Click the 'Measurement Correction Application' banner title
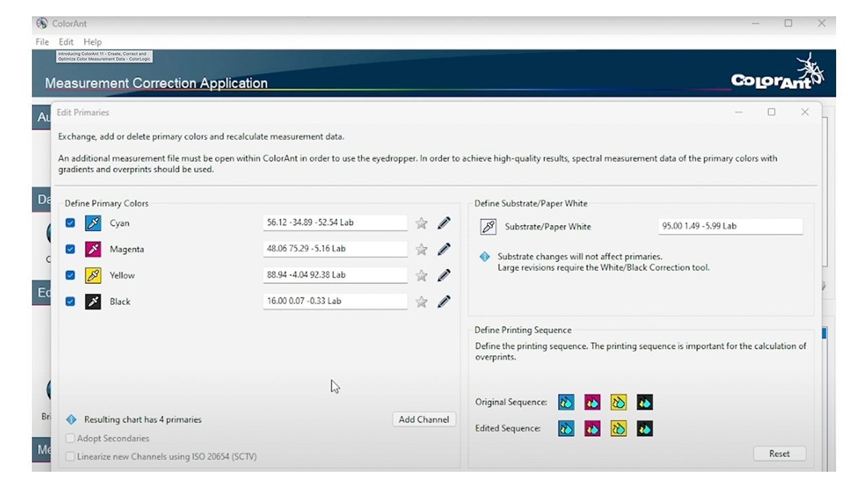This screenshot has width=868, height=488. pyautogui.click(x=156, y=83)
